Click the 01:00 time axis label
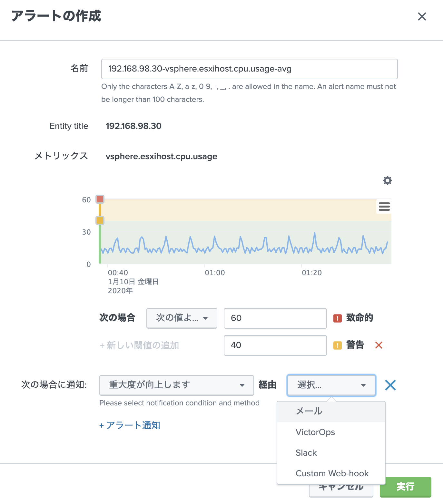The image size is (443, 504). [215, 273]
